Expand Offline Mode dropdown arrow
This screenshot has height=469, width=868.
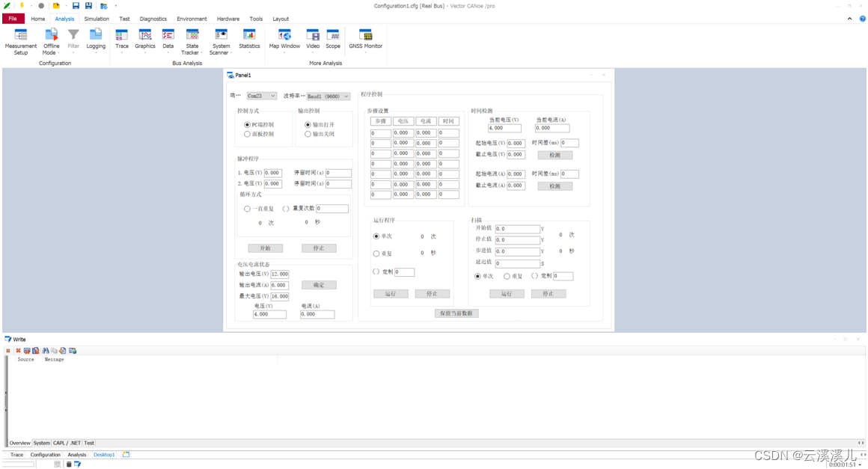(58, 53)
